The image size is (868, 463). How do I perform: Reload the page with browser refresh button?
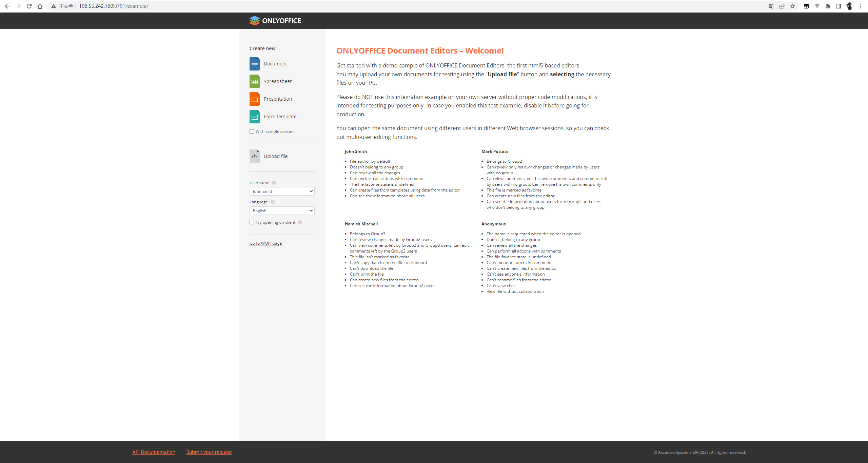29,6
